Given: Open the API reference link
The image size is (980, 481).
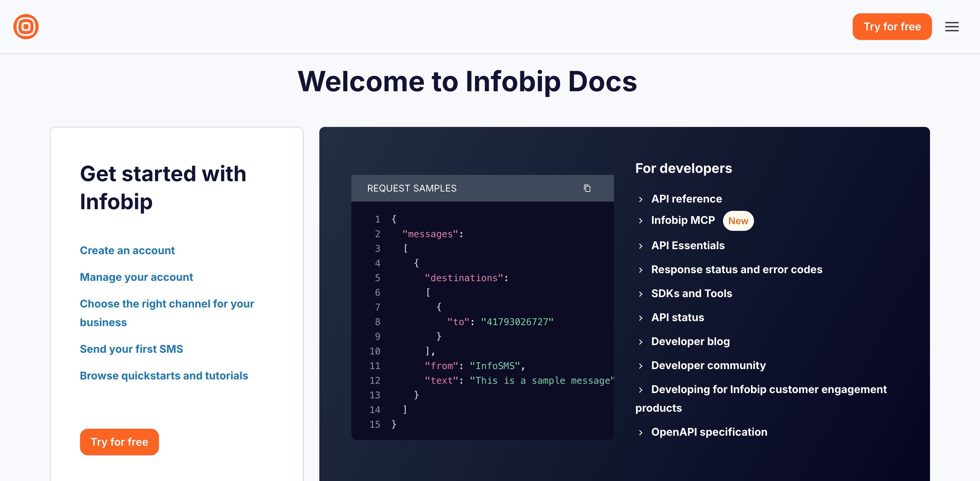Looking at the screenshot, I should 686,199.
